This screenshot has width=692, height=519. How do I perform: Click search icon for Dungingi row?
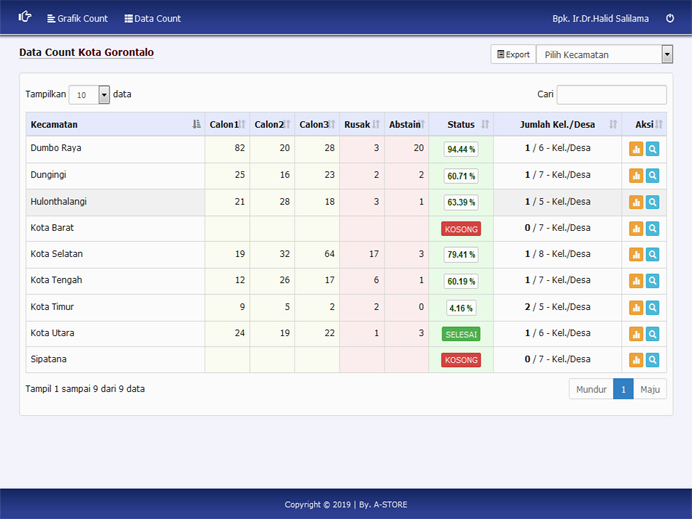(653, 176)
